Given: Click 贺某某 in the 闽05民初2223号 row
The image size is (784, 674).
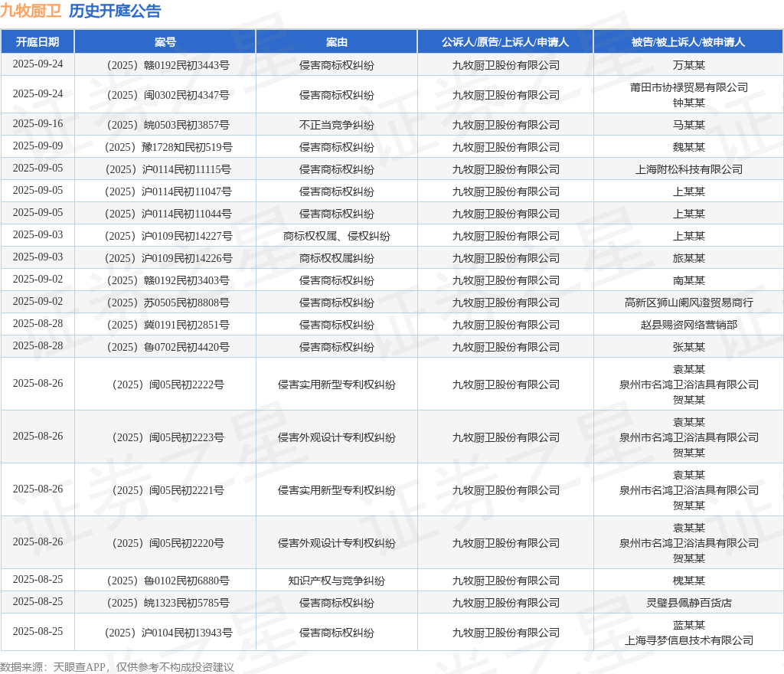Looking at the screenshot, I should (x=688, y=453).
